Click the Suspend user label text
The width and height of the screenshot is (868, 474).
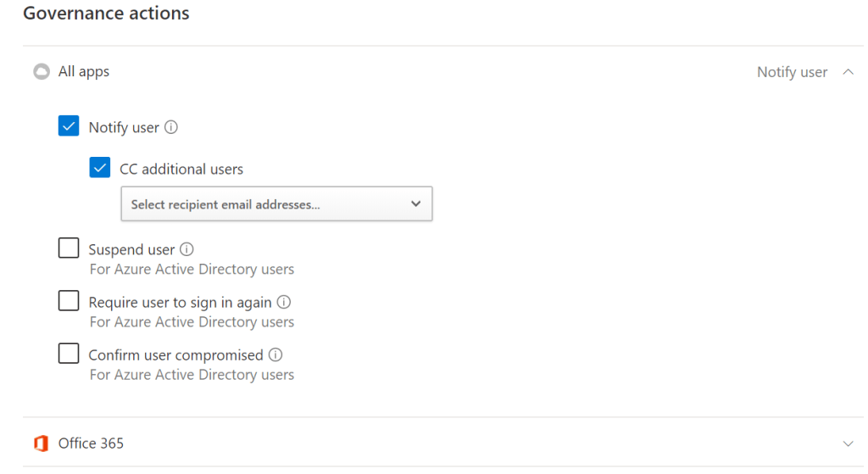pyautogui.click(x=131, y=250)
